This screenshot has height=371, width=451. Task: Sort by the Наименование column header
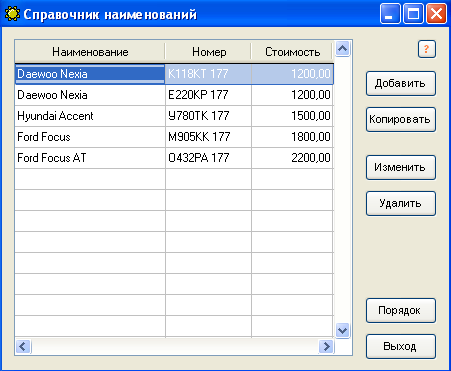click(x=90, y=52)
